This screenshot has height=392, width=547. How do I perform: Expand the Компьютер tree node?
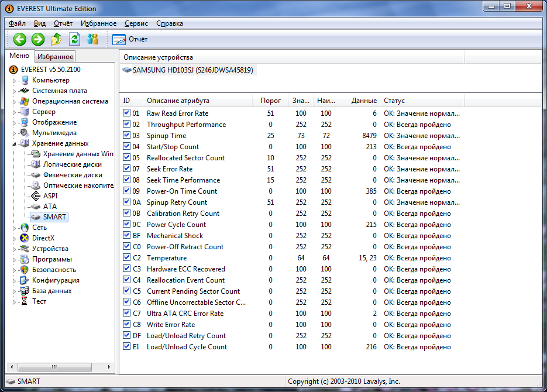pos(14,81)
